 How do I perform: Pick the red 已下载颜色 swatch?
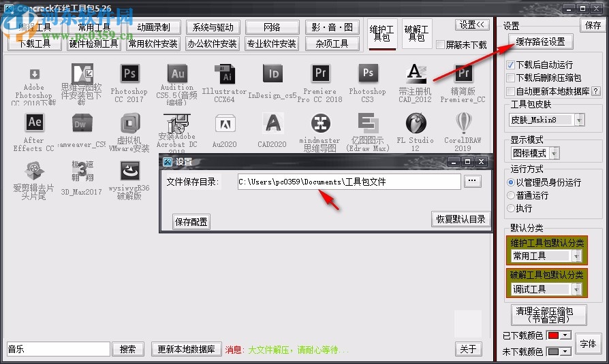tap(553, 335)
